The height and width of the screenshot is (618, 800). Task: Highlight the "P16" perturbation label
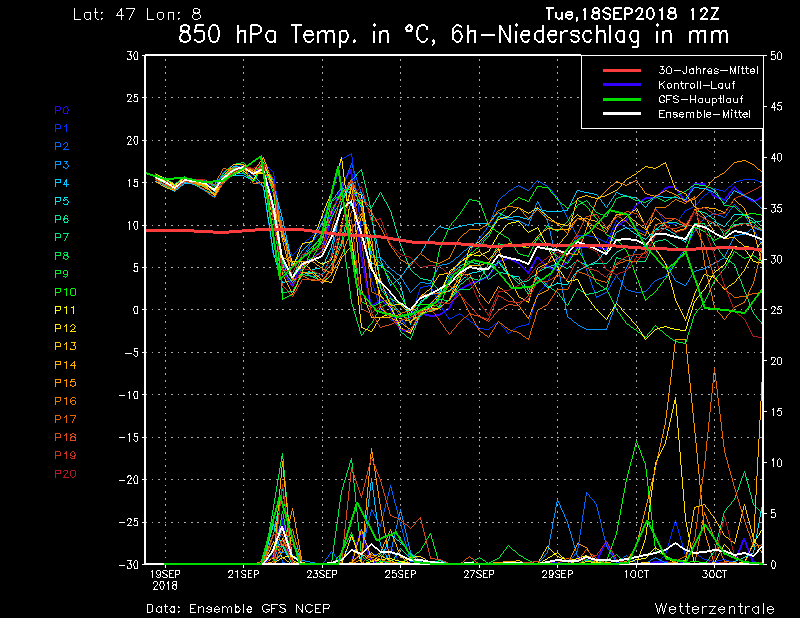pos(65,401)
